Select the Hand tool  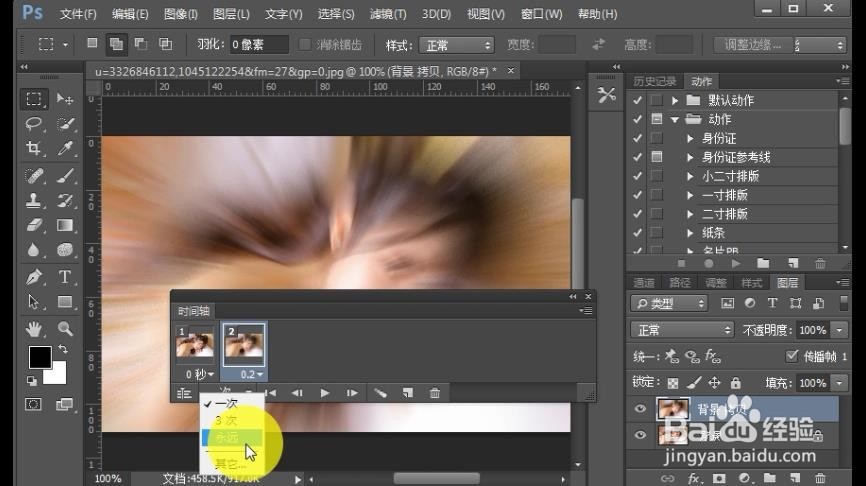point(34,329)
